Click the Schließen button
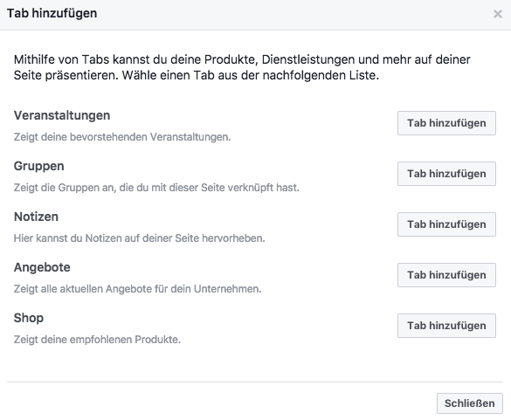The height and width of the screenshot is (420, 511). [470, 403]
